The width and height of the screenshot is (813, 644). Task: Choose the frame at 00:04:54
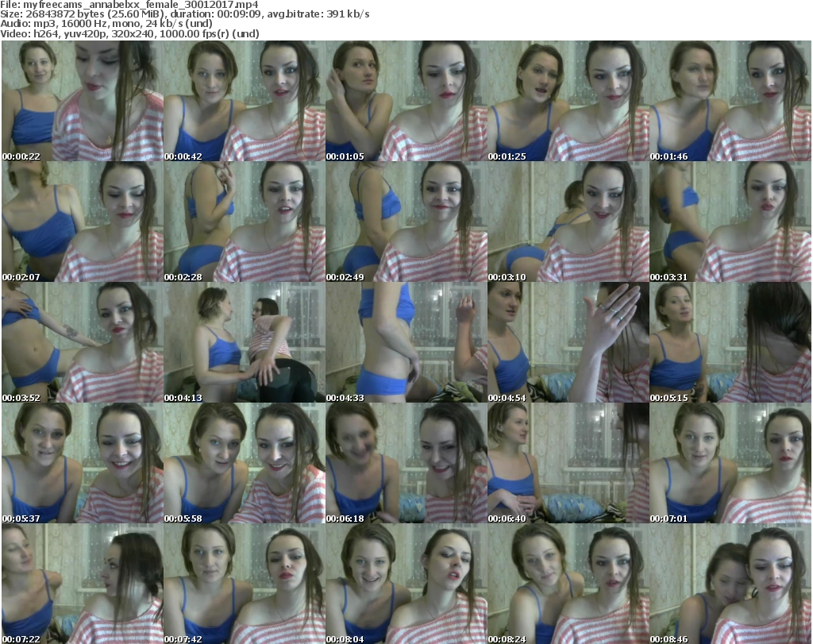click(x=568, y=342)
